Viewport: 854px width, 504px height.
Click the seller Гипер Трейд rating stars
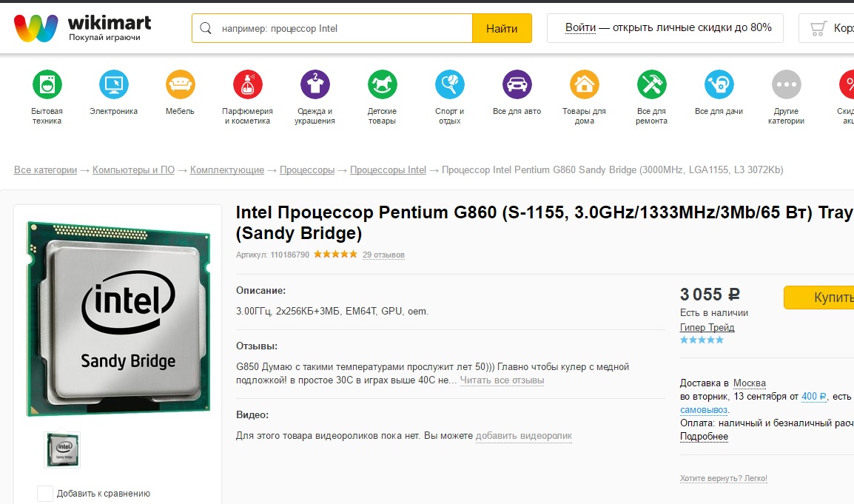tap(702, 340)
